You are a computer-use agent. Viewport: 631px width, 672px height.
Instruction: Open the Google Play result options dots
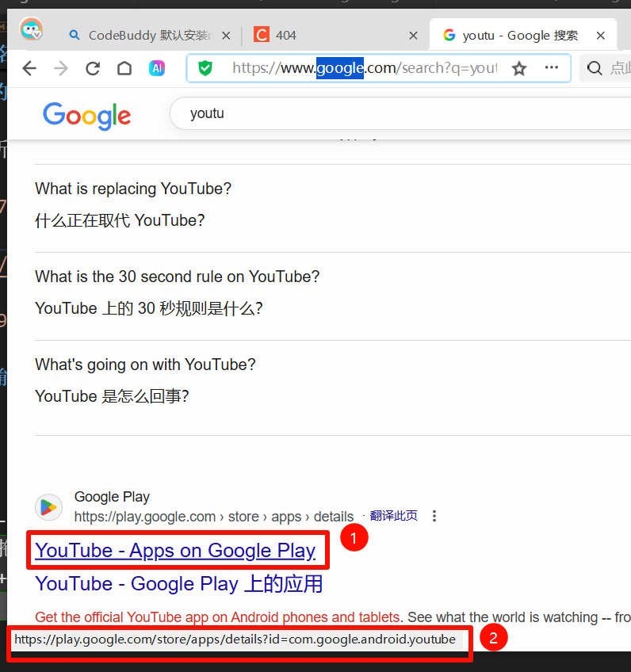(x=434, y=516)
